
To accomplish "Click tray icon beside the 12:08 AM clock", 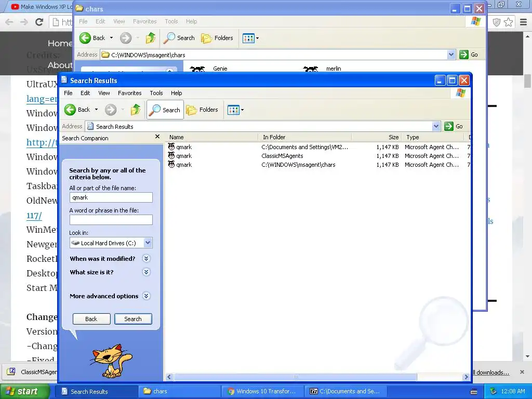I will click(494, 391).
